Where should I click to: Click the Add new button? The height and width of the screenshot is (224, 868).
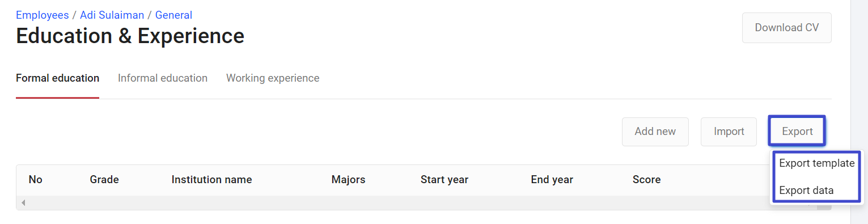(x=655, y=132)
